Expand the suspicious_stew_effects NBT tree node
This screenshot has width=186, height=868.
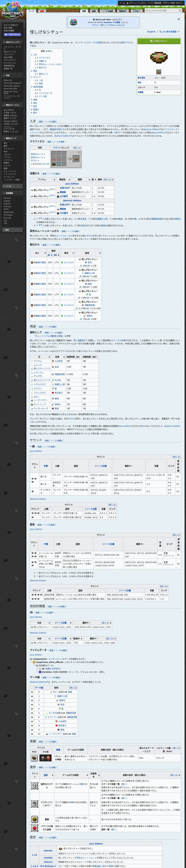(x=34, y=662)
